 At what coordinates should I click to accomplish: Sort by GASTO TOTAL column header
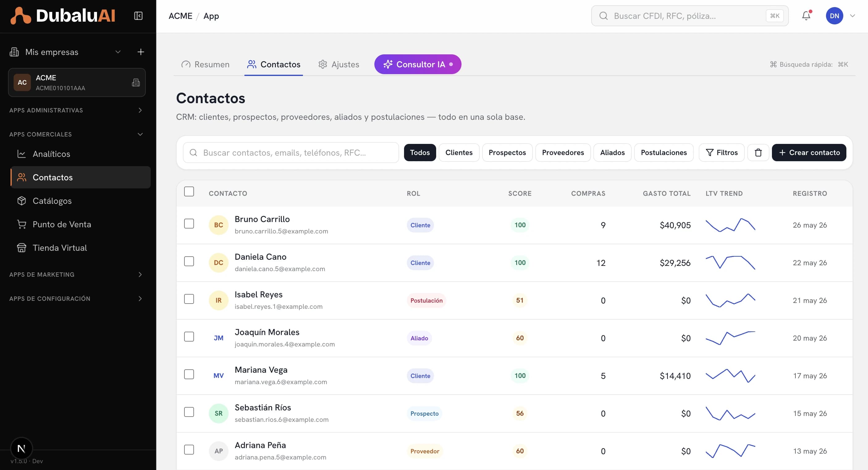(x=667, y=194)
